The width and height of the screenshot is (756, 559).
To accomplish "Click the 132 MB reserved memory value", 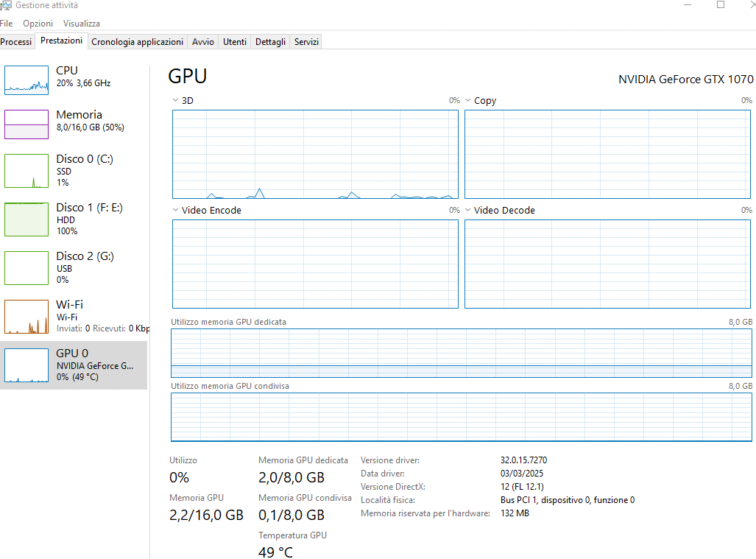I will (515, 513).
